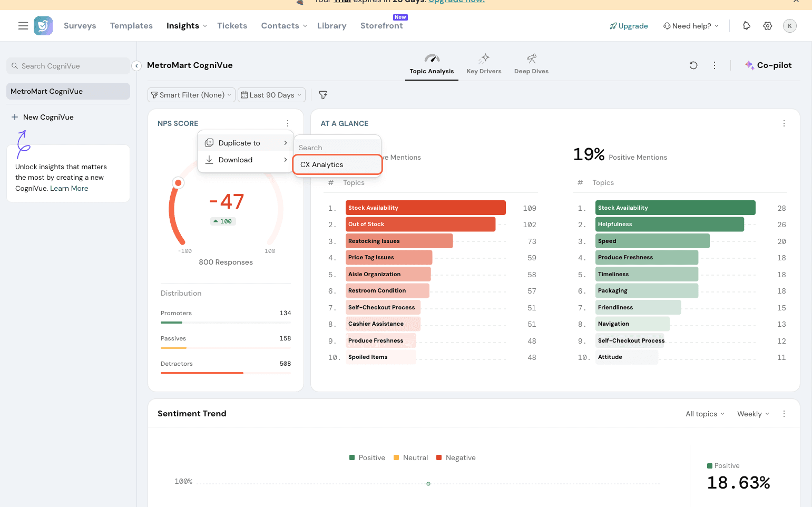Collapse the left sidebar panel arrow
Viewport: 812px width, 507px height.
pos(136,66)
